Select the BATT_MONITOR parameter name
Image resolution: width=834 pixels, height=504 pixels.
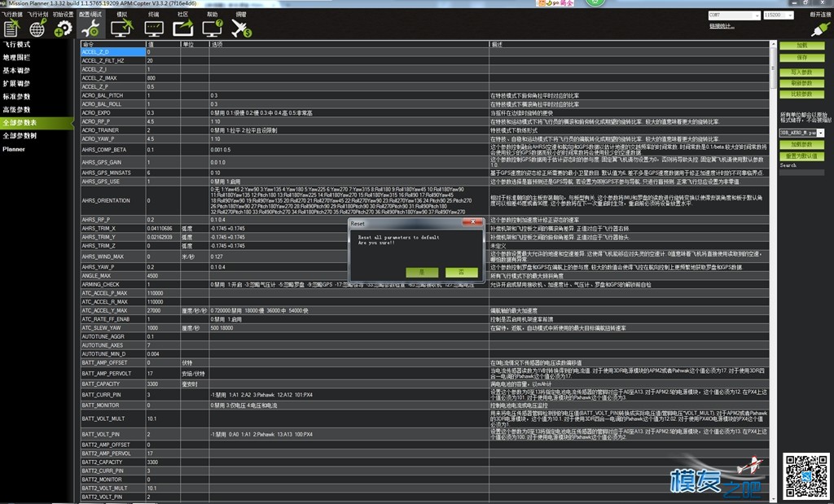pos(100,405)
